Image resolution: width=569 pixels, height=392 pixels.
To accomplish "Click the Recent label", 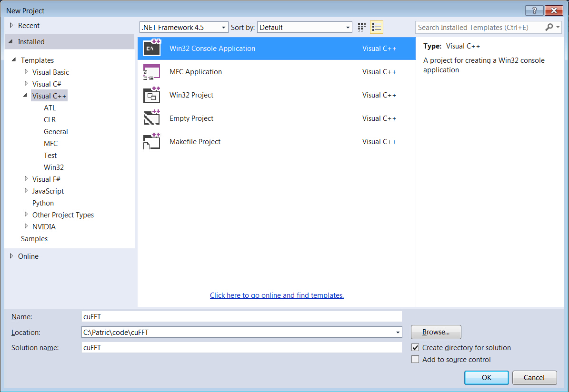I will click(29, 25).
